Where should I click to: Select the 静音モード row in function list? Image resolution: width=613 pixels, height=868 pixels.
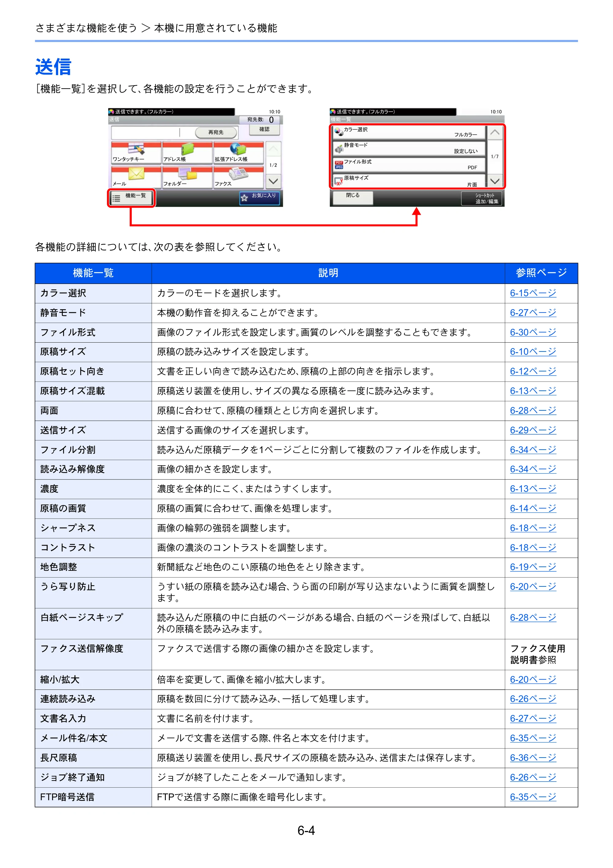(x=409, y=148)
